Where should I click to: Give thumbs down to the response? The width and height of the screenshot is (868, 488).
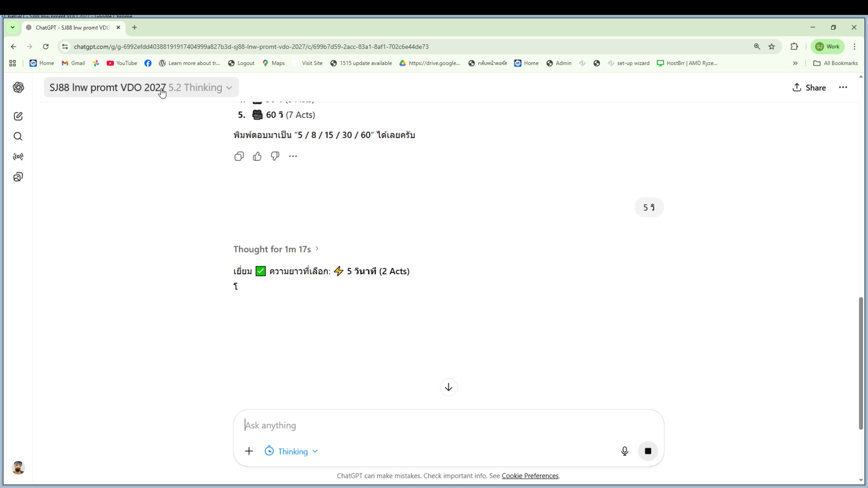(x=275, y=156)
